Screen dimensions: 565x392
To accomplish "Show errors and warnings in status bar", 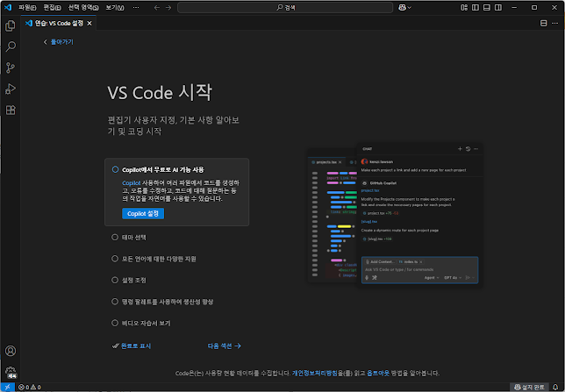I will (x=30, y=388).
